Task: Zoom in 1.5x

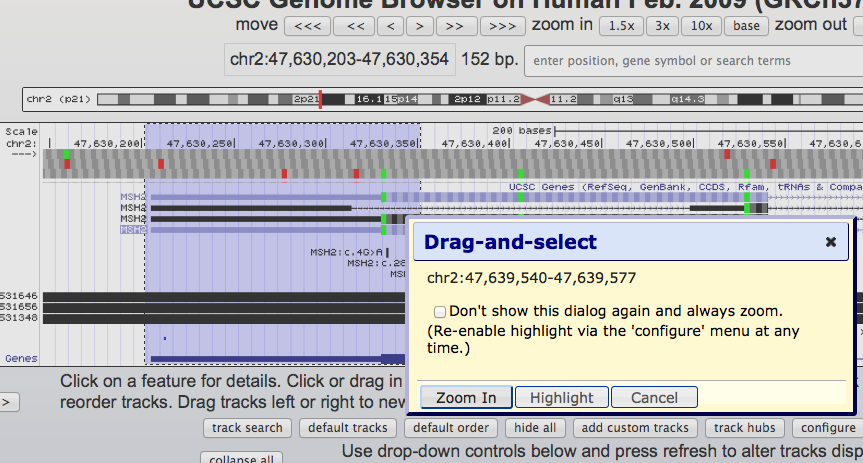Action: click(621, 26)
